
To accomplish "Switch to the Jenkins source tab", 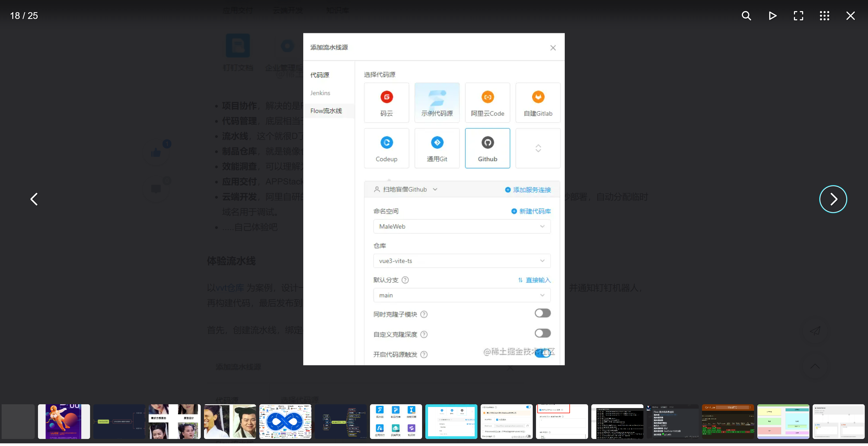I will click(x=320, y=93).
